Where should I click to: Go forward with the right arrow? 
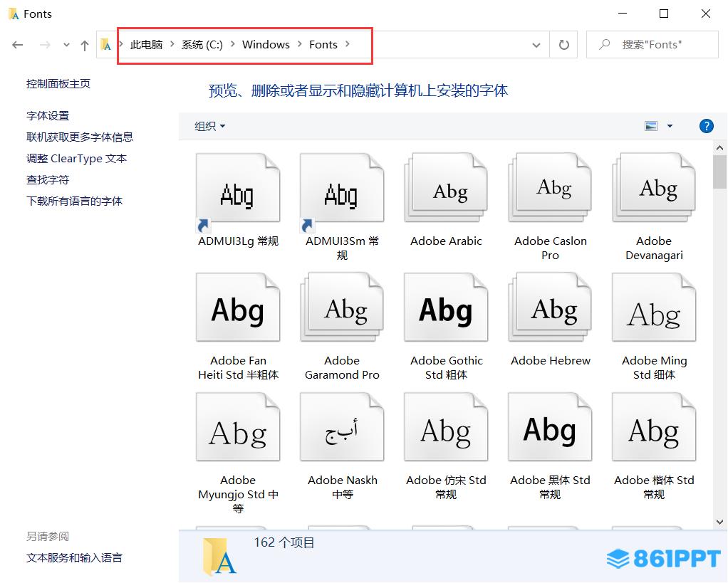point(45,45)
